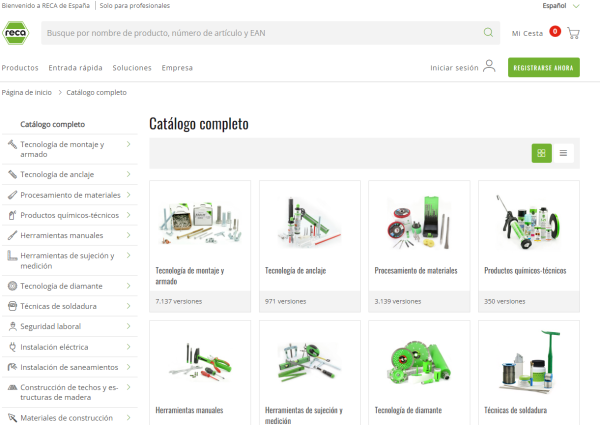Click the Seguridad laboral sidebar icon
600x425 pixels.
[11, 326]
